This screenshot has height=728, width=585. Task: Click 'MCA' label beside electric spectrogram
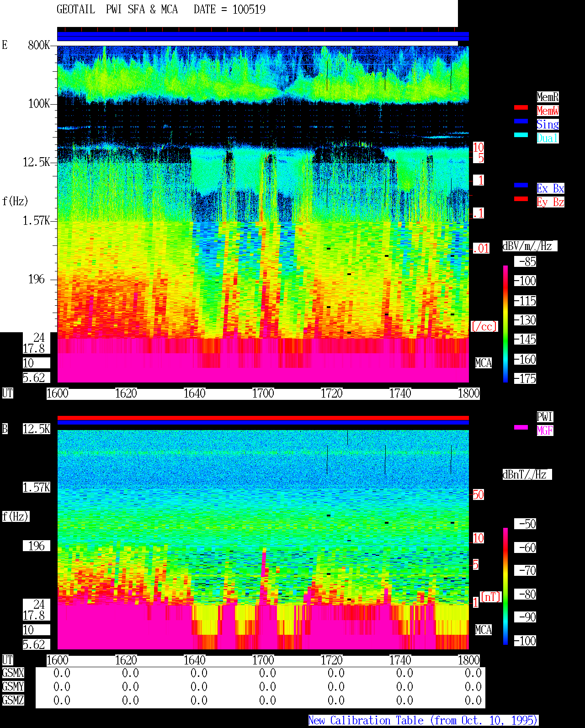(483, 363)
